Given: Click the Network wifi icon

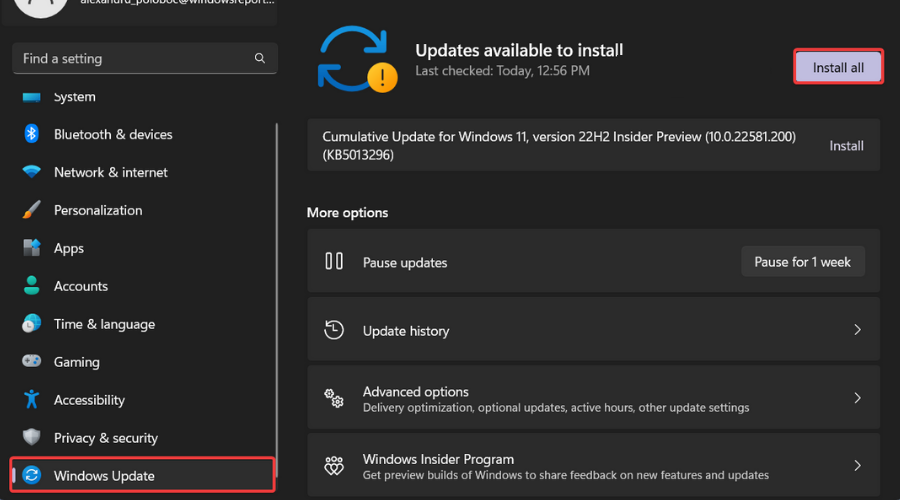Looking at the screenshot, I should coord(32,172).
